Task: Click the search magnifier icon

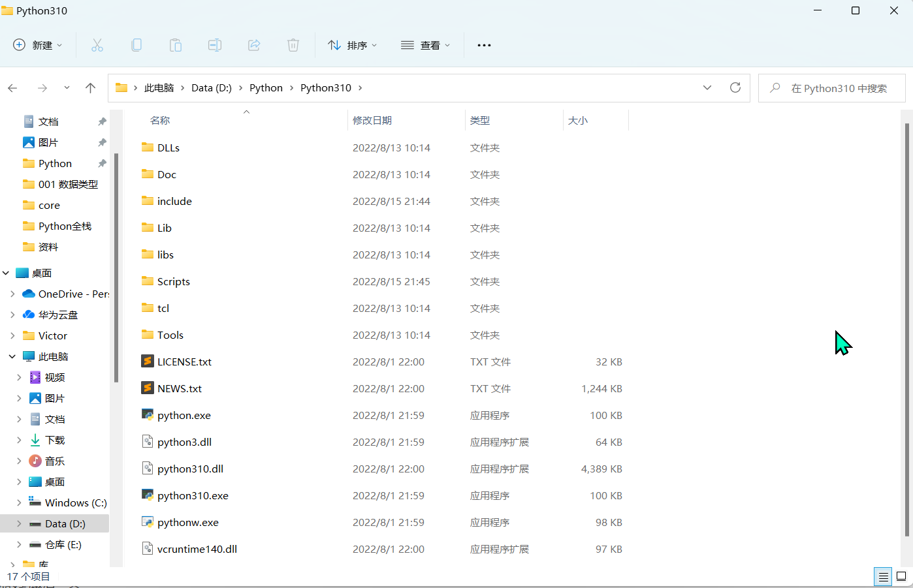Action: [775, 87]
